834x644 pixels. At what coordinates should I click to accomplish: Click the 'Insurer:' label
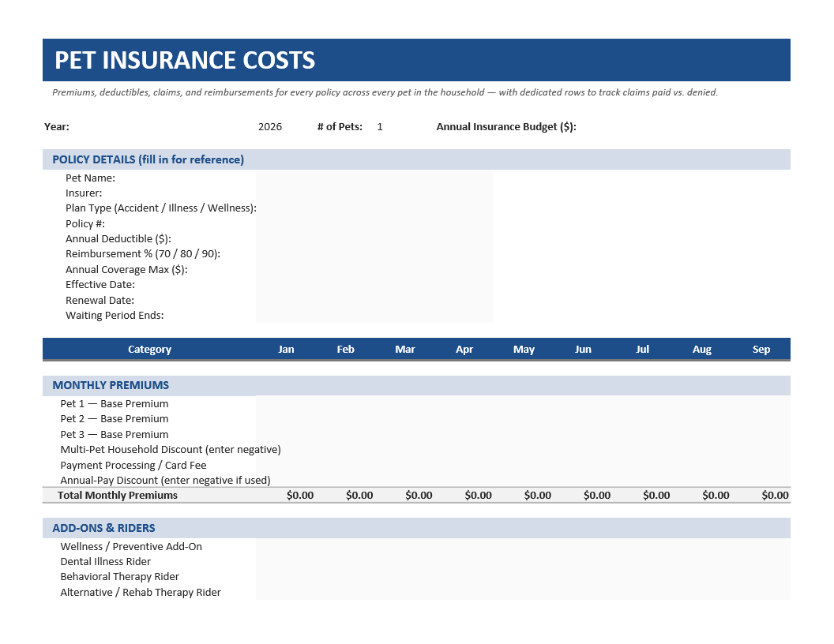(x=84, y=193)
